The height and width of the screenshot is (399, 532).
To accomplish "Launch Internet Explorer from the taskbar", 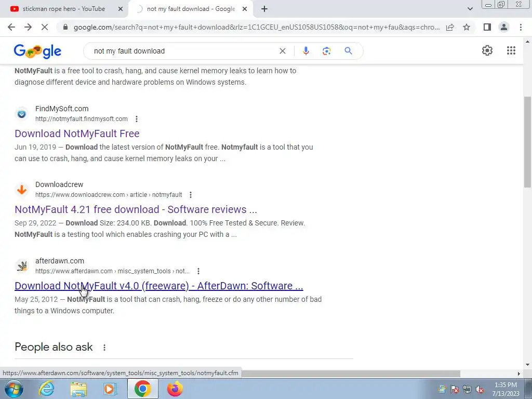I will coord(46,389).
